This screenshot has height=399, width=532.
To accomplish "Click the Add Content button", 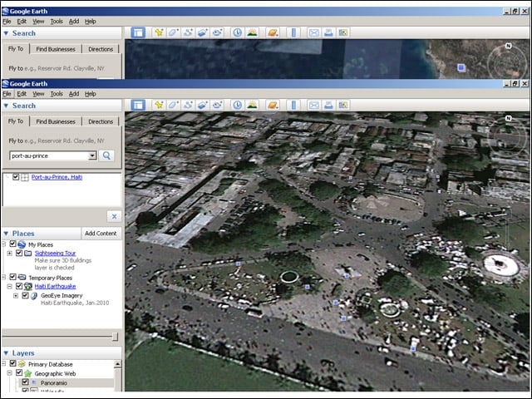I will (x=101, y=234).
